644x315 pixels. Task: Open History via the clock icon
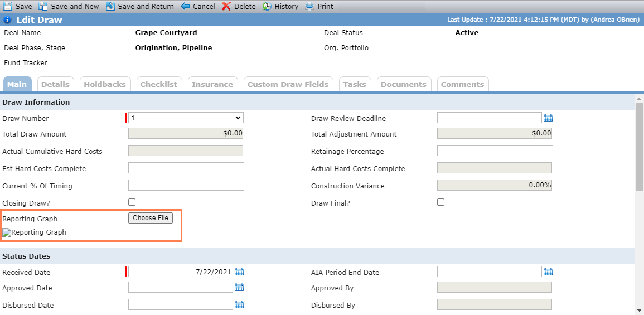coord(267,6)
